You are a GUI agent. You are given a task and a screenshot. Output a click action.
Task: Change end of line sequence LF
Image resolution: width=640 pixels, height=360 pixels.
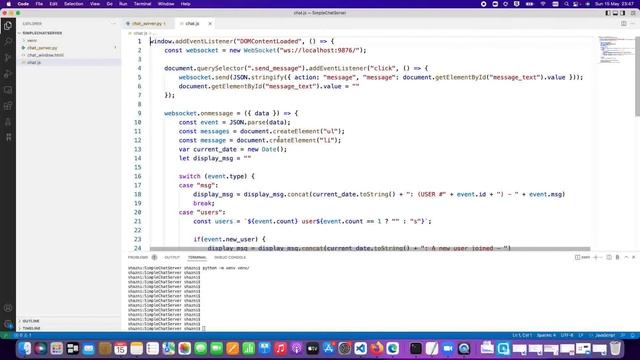click(581, 335)
